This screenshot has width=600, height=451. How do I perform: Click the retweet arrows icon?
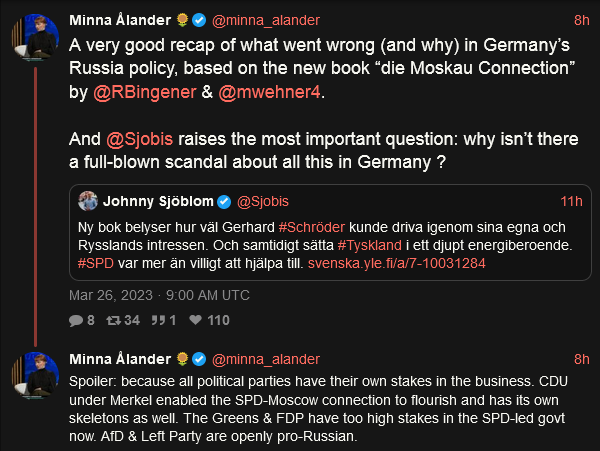point(114,320)
